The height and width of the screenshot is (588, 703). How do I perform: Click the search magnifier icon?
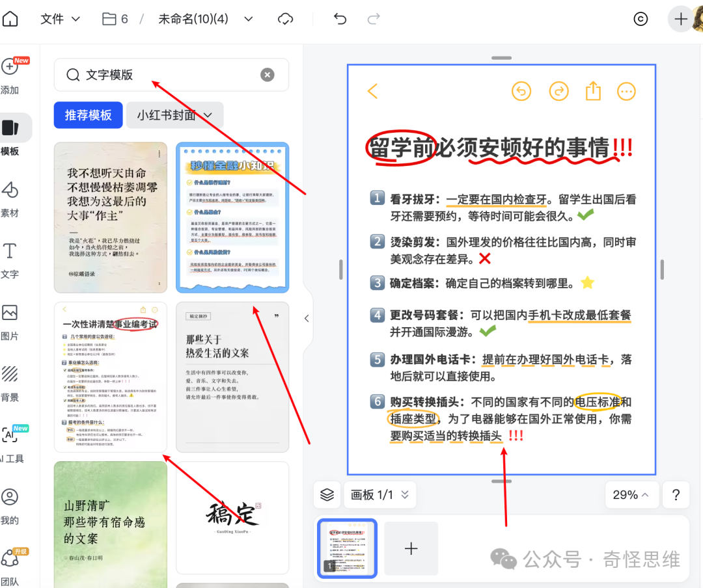[73, 75]
